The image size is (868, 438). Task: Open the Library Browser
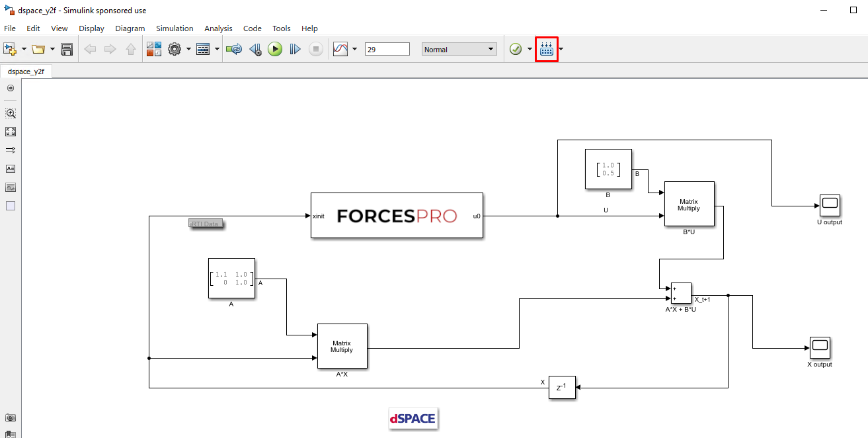pyautogui.click(x=154, y=49)
